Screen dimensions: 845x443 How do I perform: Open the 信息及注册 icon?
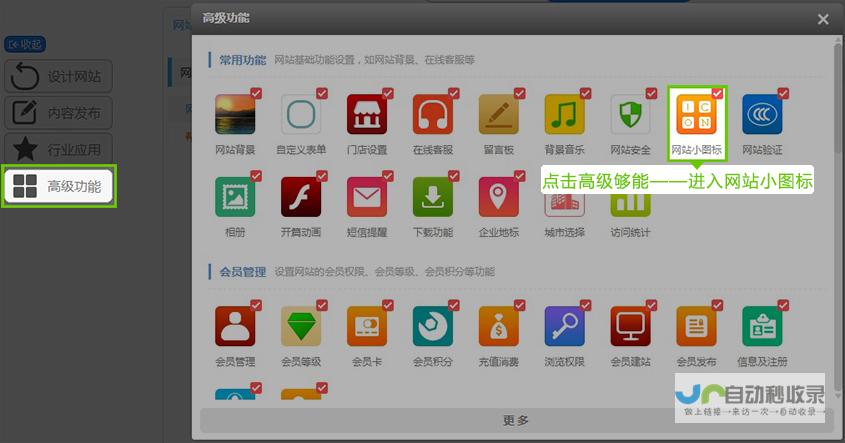tap(762, 326)
